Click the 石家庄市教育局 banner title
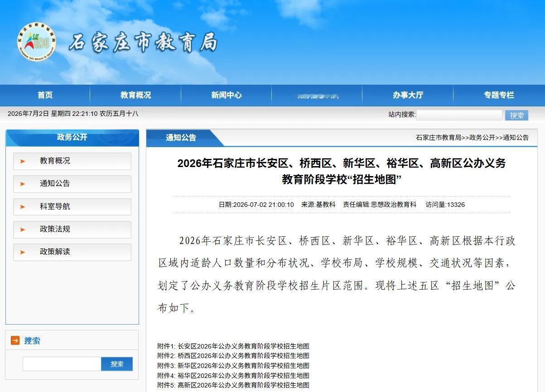The height and width of the screenshot is (392, 545). pos(144,43)
